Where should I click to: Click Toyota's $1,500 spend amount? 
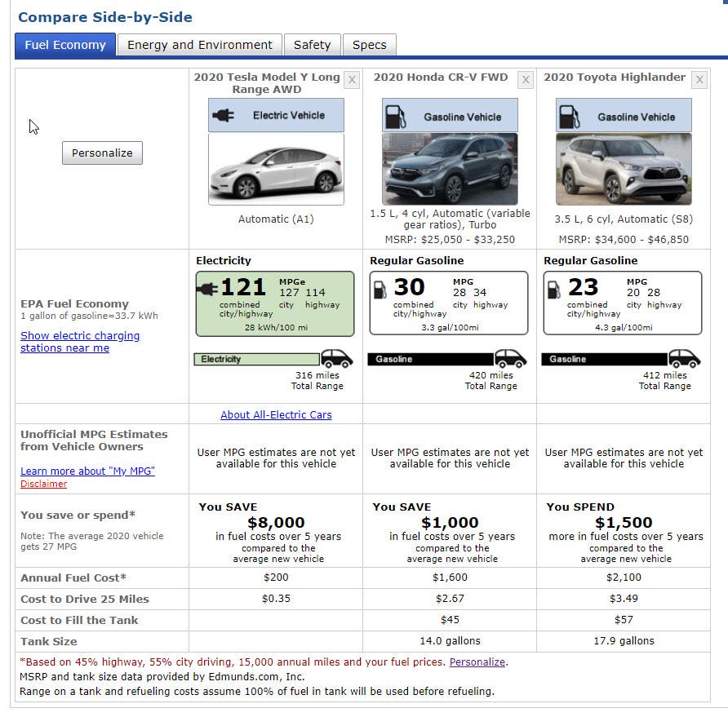[624, 523]
